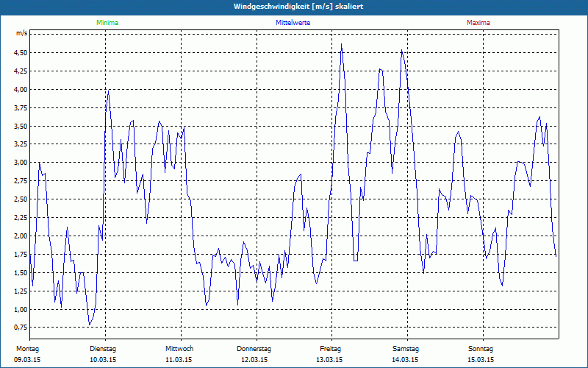Click the 11.03.15 date label
Viewport: 588px width, 368px height.
coord(179,360)
